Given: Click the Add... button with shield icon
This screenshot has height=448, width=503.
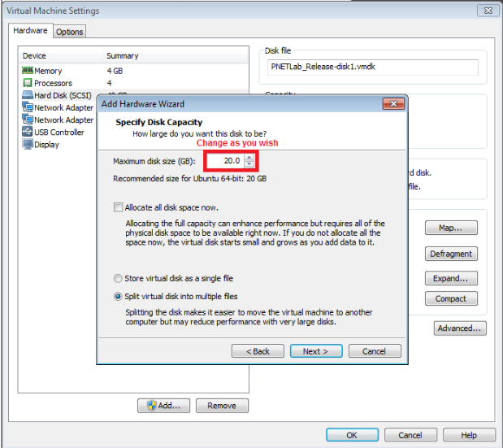Looking at the screenshot, I should tap(164, 406).
